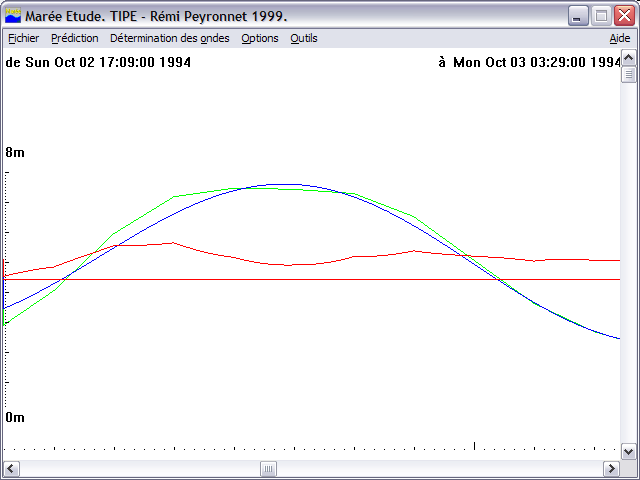Viewport: 640px width, 480px height.
Task: Click the vertical scrollbar down arrow
Action: (629, 451)
